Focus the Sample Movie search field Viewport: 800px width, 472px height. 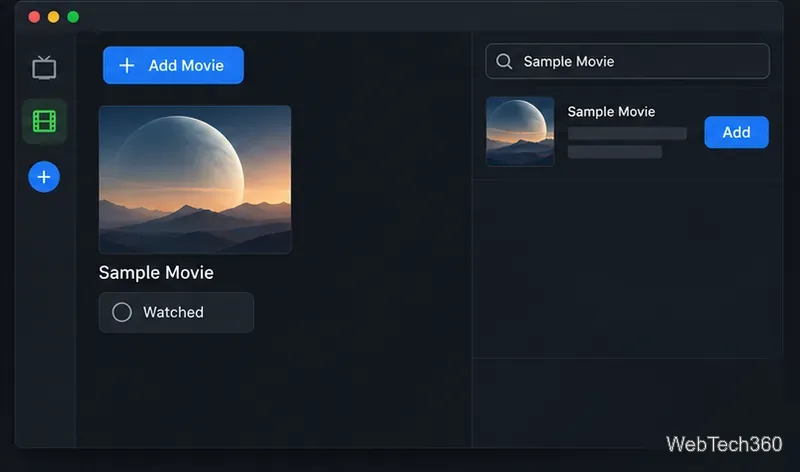coord(628,61)
